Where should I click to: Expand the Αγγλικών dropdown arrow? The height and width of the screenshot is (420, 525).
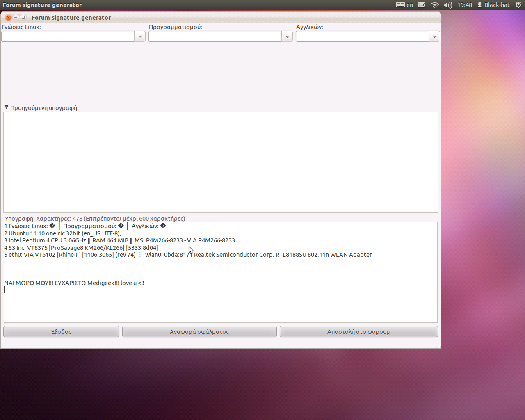434,37
